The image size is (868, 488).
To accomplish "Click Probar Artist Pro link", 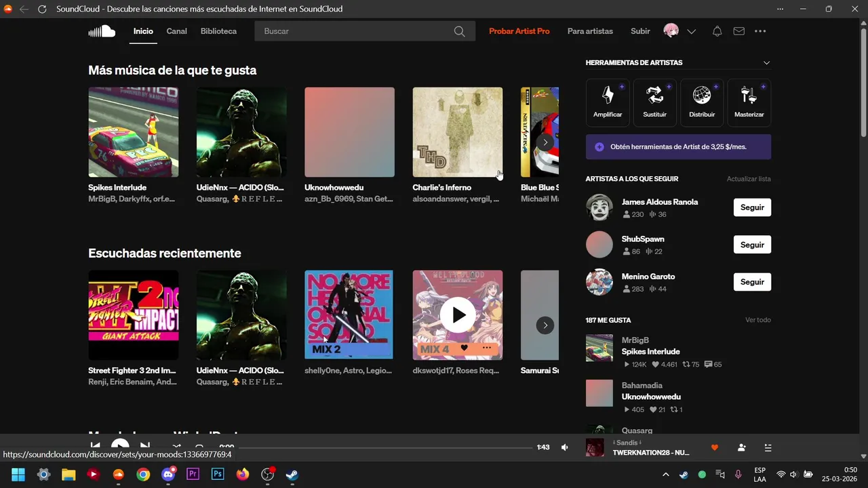I will 519,31.
